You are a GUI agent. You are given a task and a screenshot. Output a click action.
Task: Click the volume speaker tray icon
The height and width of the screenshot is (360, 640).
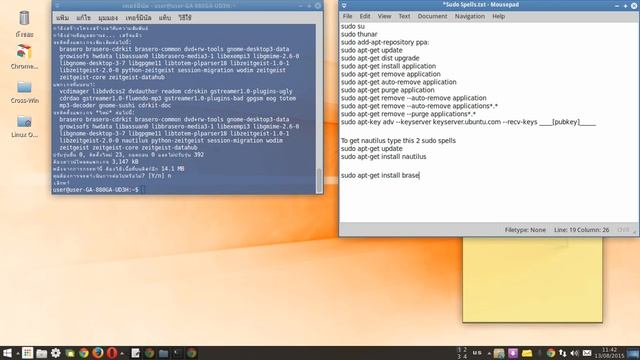coord(575,353)
